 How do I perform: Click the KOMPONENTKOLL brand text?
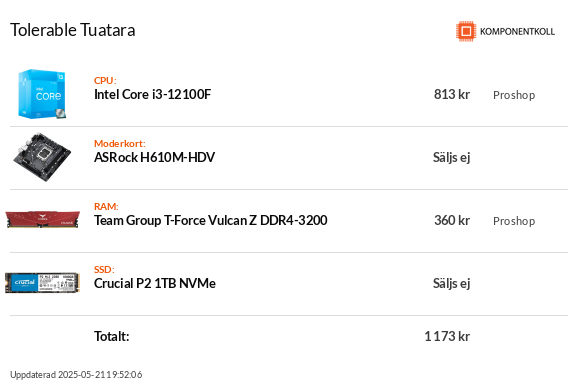click(x=517, y=32)
